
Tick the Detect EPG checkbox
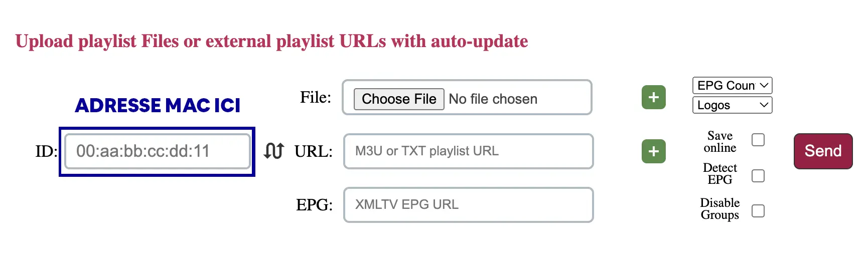pos(758,176)
